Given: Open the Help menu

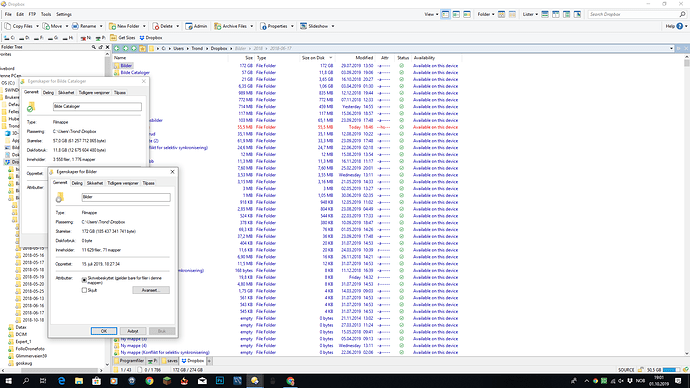Looking at the screenshot, I should [676, 26].
